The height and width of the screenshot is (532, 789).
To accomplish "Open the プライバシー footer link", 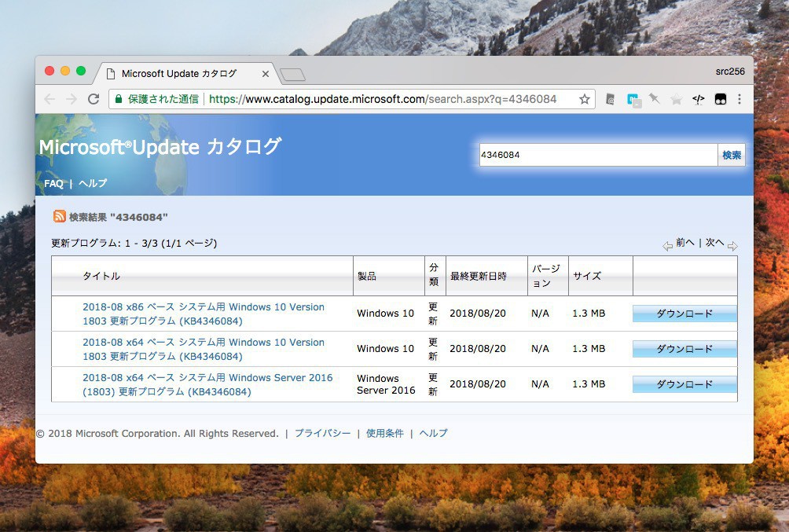I will [x=322, y=433].
